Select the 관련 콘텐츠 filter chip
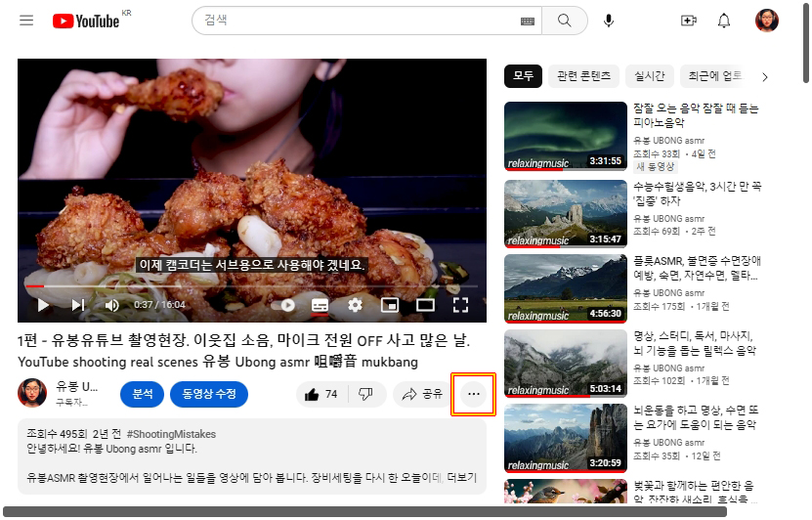This screenshot has height=520, width=812. coord(583,76)
